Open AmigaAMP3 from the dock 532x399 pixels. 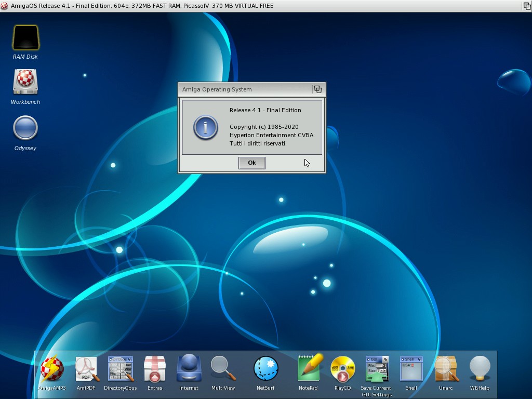point(52,369)
